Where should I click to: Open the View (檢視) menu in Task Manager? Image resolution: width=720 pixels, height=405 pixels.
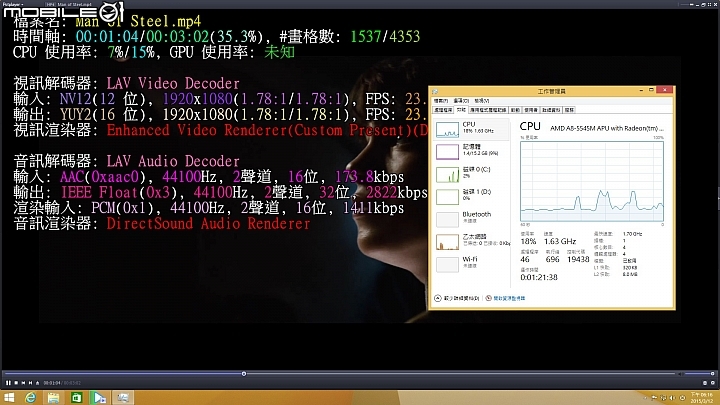482,101
